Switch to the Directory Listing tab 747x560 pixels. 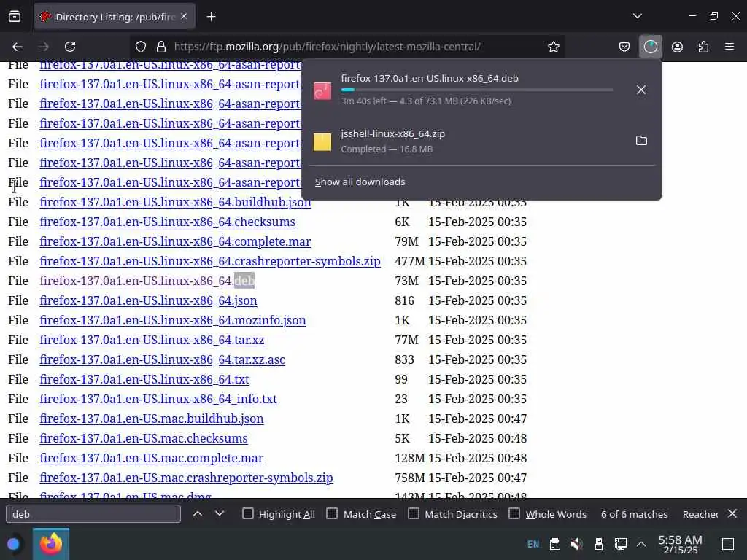pos(115,17)
